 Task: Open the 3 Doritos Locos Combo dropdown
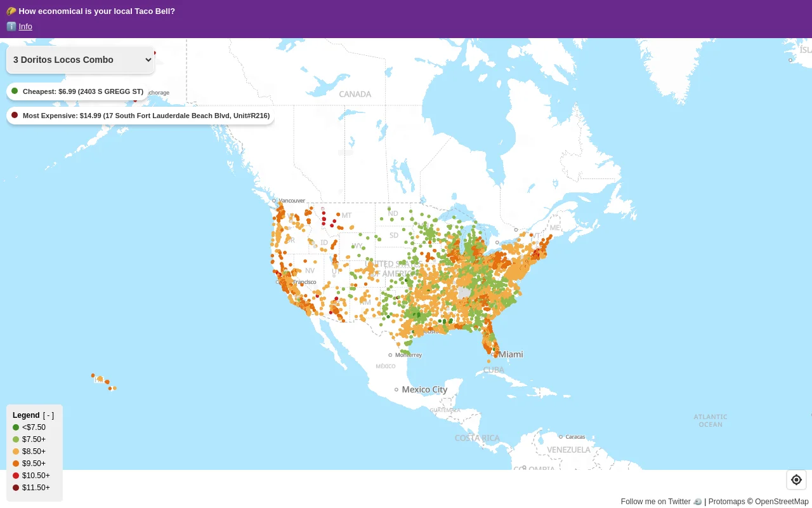pos(81,60)
